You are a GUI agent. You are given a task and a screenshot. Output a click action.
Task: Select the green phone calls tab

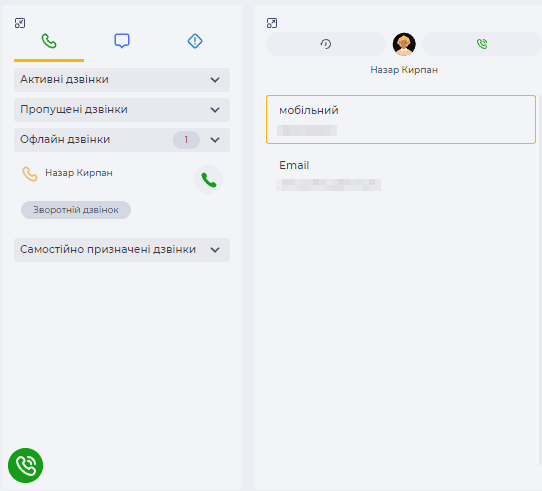click(x=49, y=41)
